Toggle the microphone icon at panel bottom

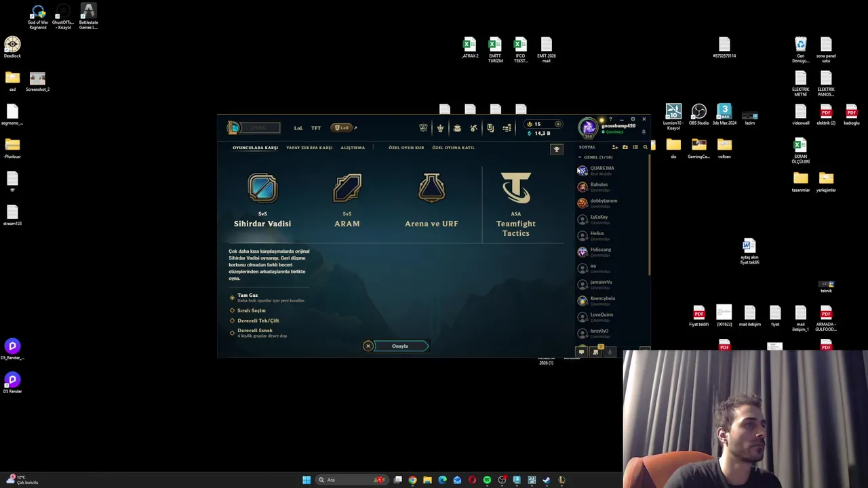(x=610, y=352)
